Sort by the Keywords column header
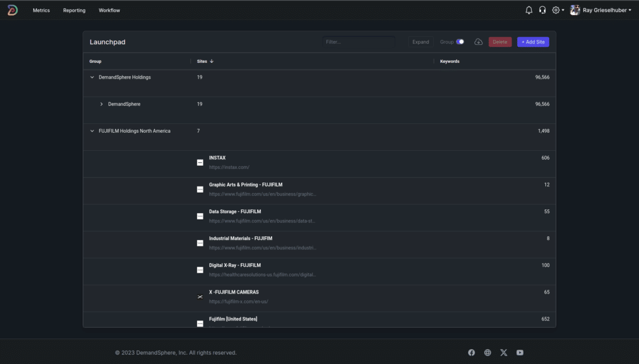 coord(449,61)
